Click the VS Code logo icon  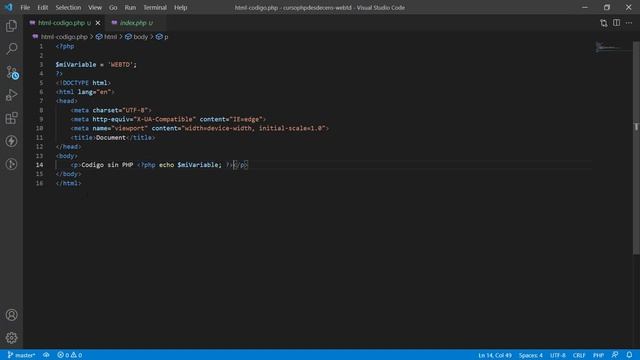tap(9, 7)
